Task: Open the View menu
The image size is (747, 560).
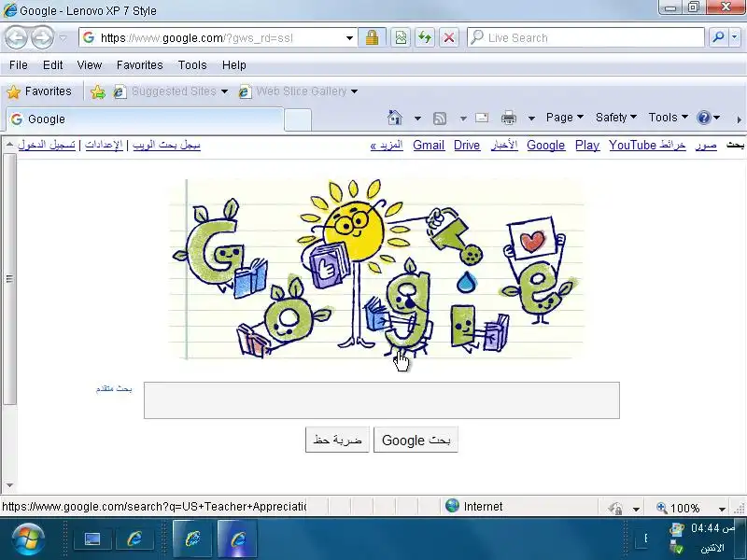Action: 89,65
